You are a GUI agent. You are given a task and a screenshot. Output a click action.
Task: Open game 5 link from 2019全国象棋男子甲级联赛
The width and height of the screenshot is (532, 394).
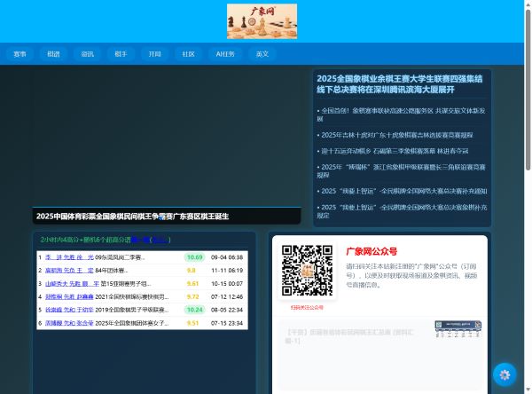pyautogui.click(x=69, y=310)
